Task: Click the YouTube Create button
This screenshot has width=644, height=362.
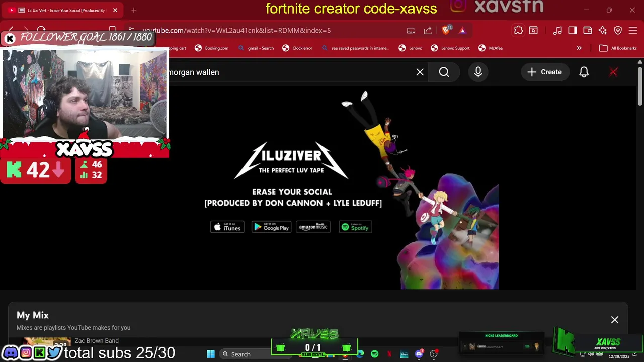Action: (x=544, y=72)
